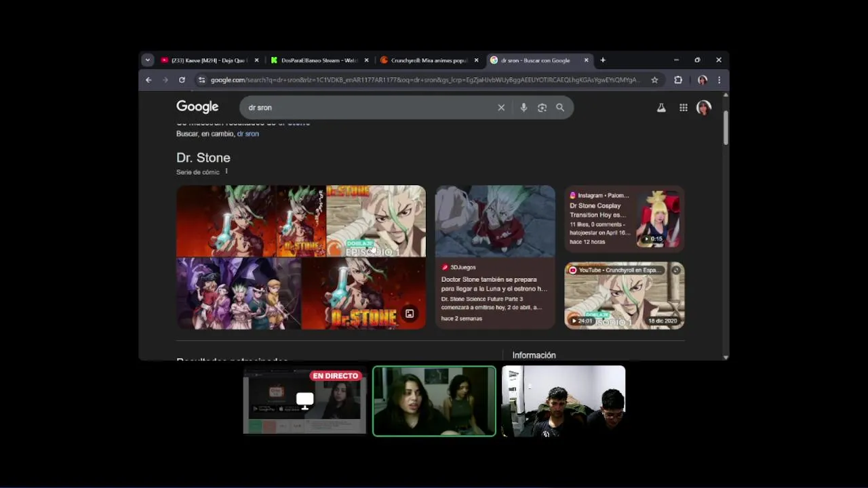Select the 'EN DIRECTO' screen share thumbnail
This screenshot has width=868, height=488.
point(304,401)
